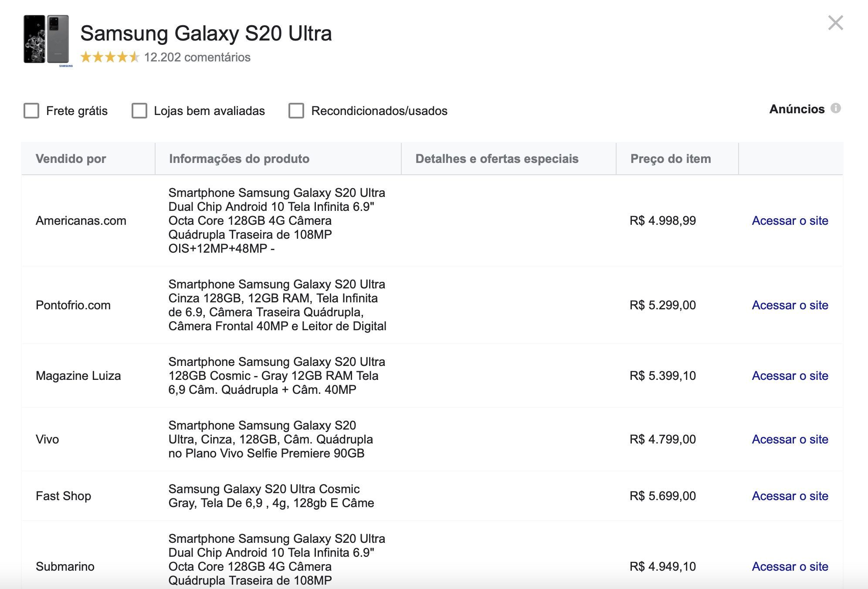Close the Samsung Galaxy S20 Ultra dialog
Image resolution: width=868 pixels, height=589 pixels.
point(835,23)
